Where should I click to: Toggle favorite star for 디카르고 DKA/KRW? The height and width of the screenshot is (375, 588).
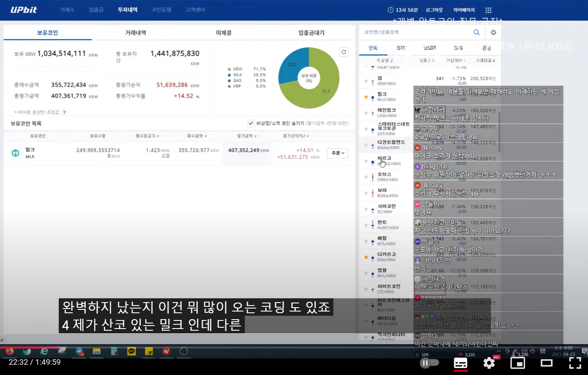pyautogui.click(x=366, y=257)
